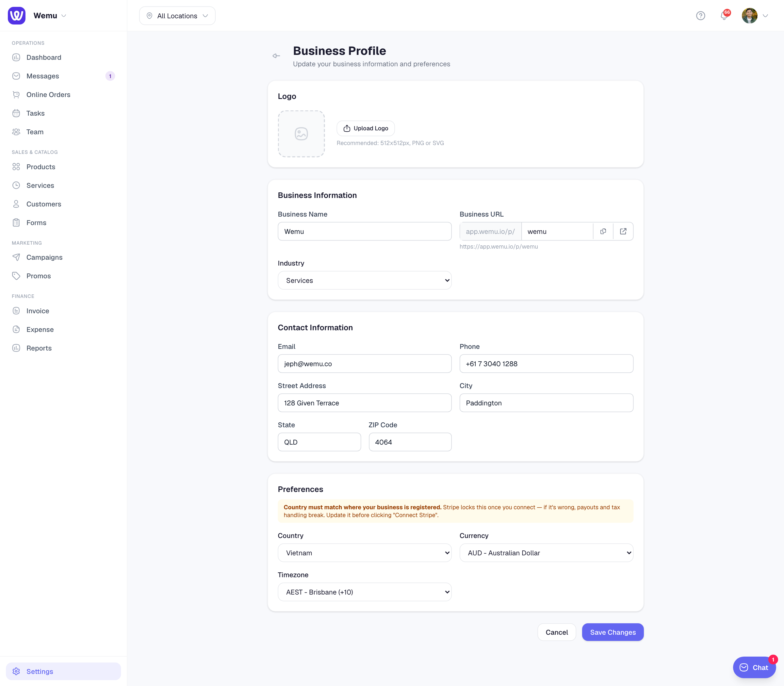Open the business URL in a new tab
Viewport: 784px width, 686px height.
[623, 231]
